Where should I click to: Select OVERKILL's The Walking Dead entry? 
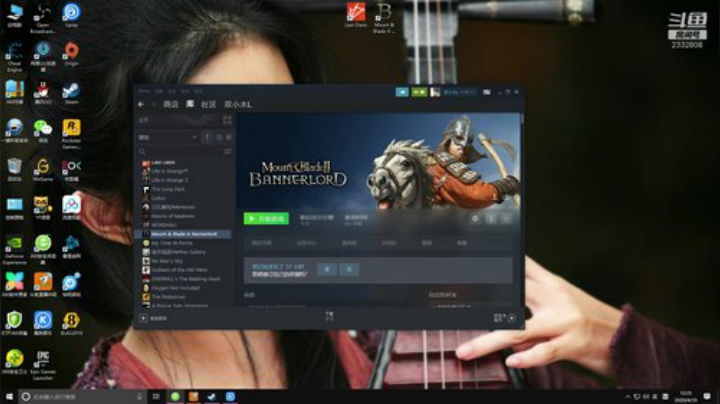pyautogui.click(x=186, y=279)
